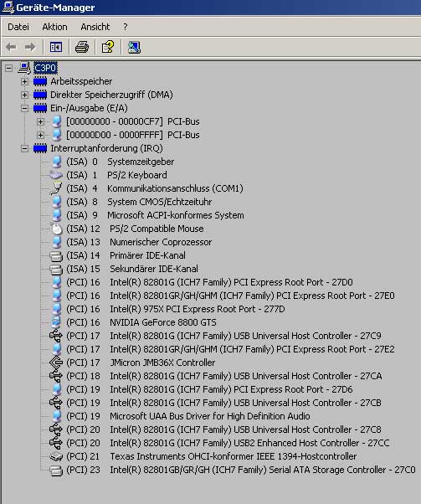Open the ? help menu
Viewport: 421px width, 504px height.
pyautogui.click(x=126, y=27)
